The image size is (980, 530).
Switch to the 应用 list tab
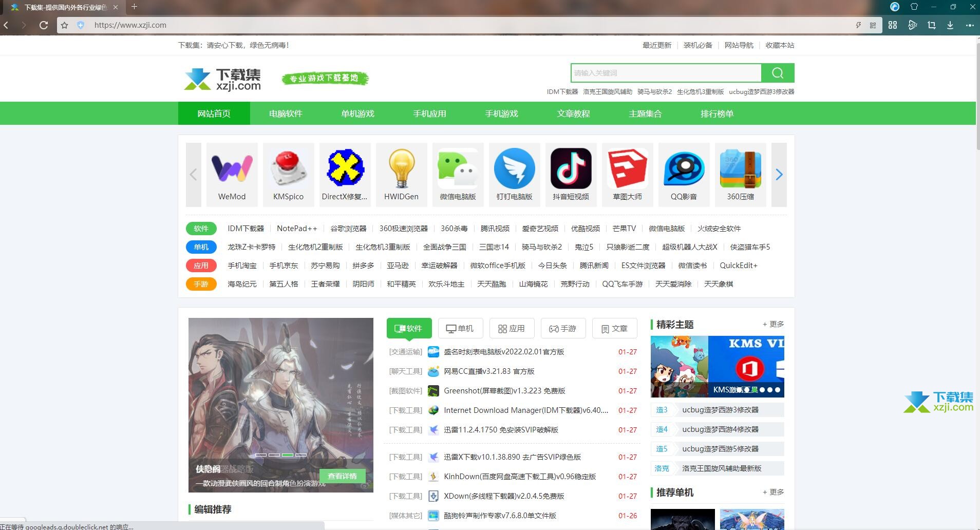coord(512,328)
